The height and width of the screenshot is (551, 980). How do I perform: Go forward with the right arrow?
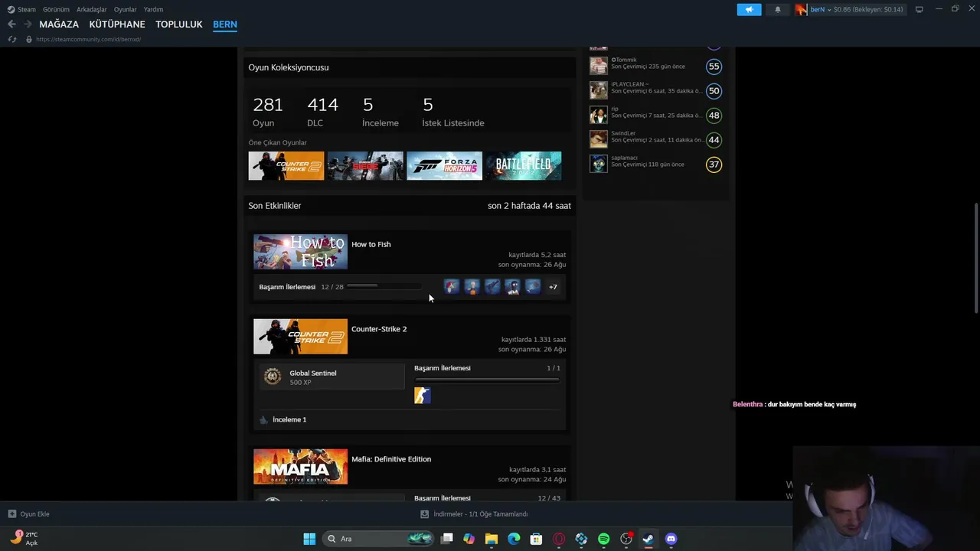tap(28, 24)
